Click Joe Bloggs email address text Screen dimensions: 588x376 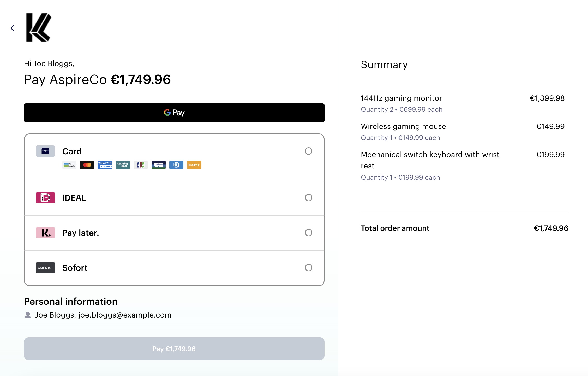tap(125, 315)
